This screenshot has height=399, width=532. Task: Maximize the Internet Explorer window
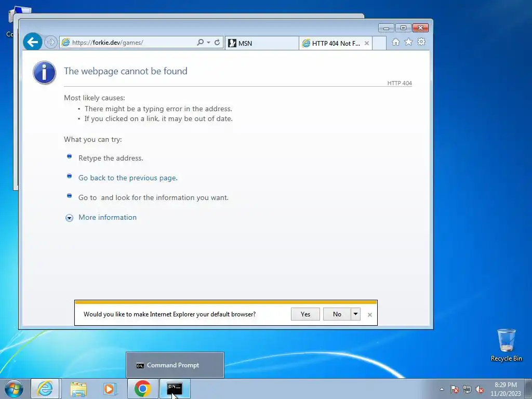[x=403, y=28]
